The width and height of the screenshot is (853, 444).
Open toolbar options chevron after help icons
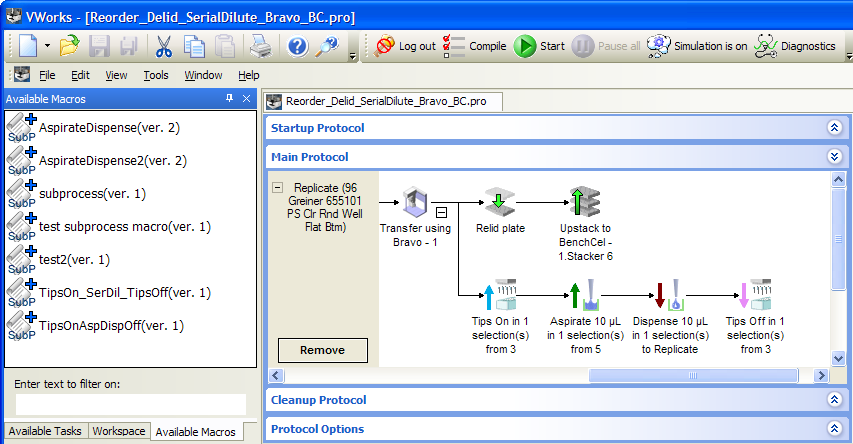tap(352, 54)
